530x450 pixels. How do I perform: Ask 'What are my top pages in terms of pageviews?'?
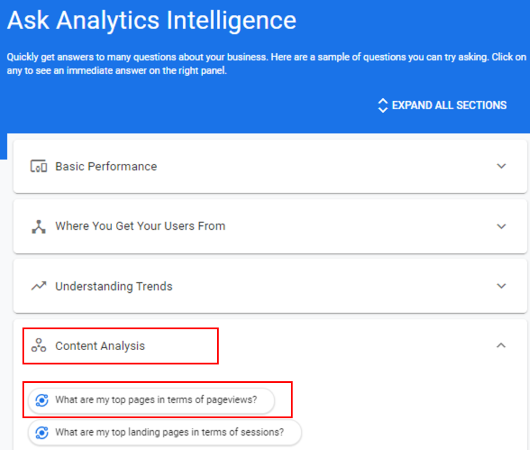coord(151,400)
